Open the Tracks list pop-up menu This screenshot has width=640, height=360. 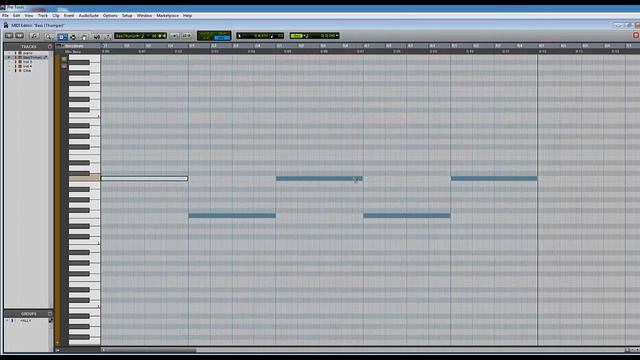pyautogui.click(x=50, y=47)
